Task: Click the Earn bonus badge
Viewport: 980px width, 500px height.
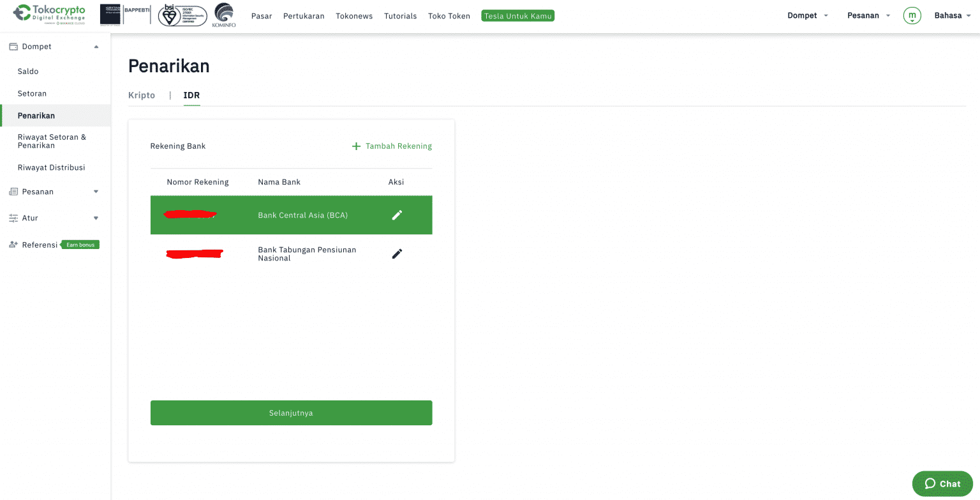Action: point(80,245)
